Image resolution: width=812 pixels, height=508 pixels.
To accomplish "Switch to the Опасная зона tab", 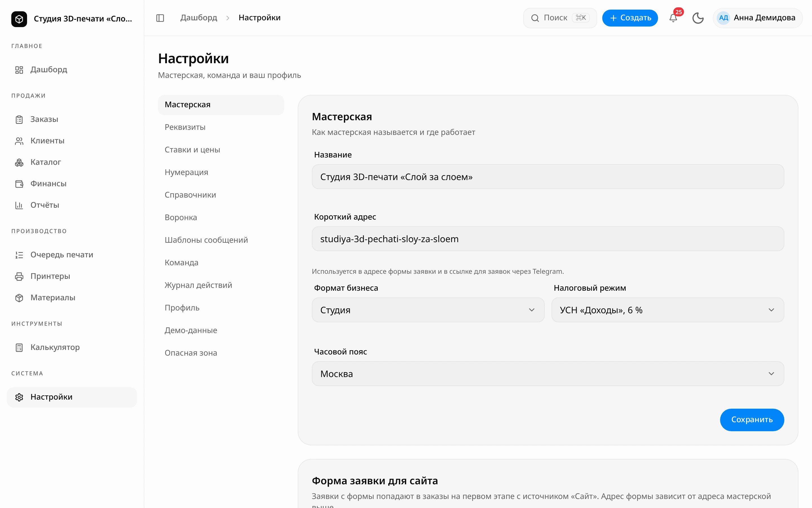I will pos(221,353).
